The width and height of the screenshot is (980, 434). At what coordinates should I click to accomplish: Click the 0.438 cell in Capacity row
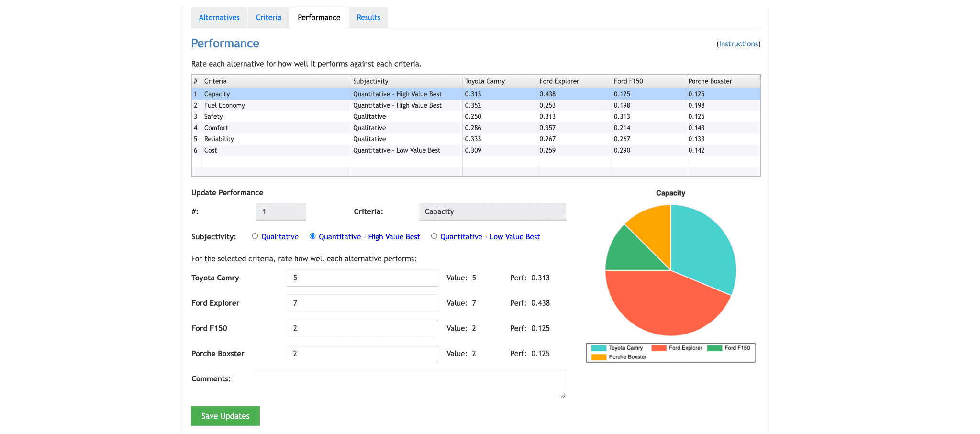point(574,94)
